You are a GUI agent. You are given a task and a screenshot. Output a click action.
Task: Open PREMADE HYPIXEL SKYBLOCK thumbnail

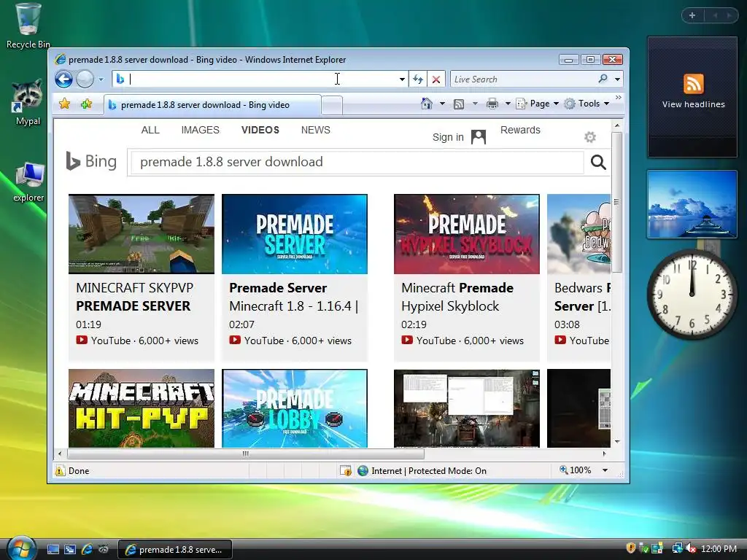[467, 234]
